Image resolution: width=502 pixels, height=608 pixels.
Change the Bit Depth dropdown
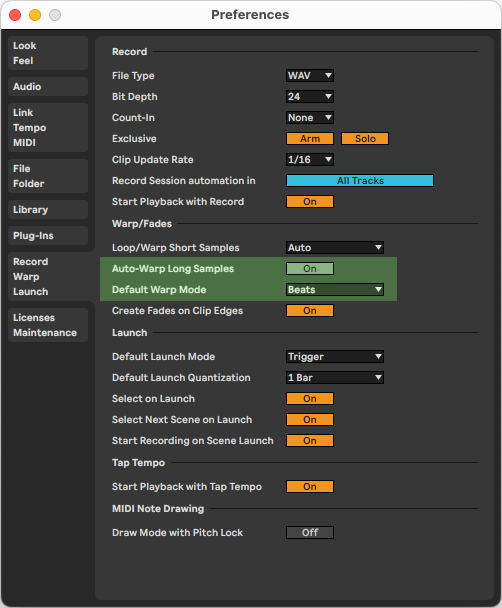pos(310,97)
